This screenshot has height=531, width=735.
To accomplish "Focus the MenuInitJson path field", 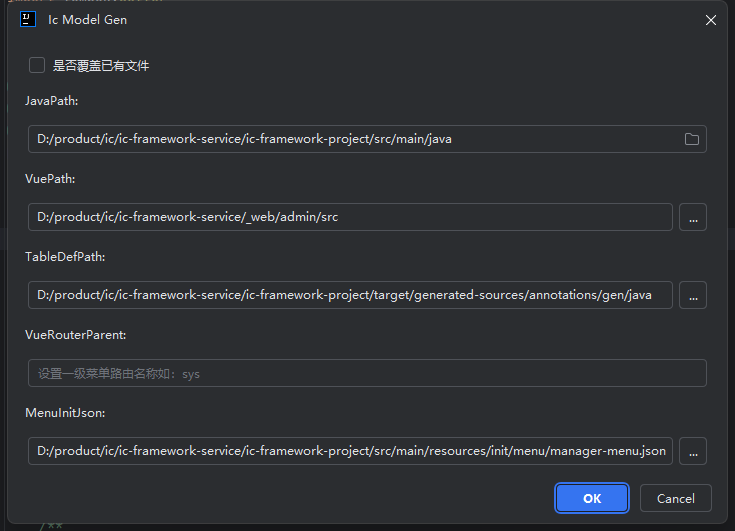I will 350,451.
